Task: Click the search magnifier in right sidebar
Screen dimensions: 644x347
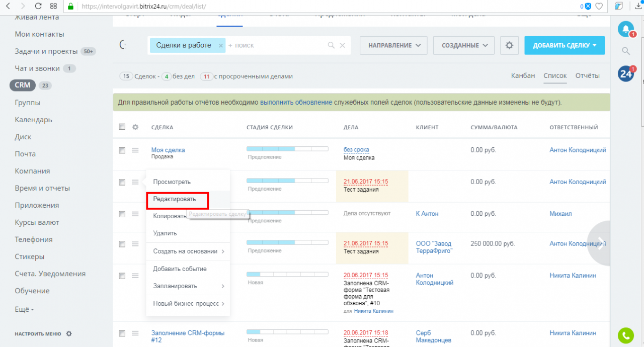Action: pyautogui.click(x=625, y=51)
